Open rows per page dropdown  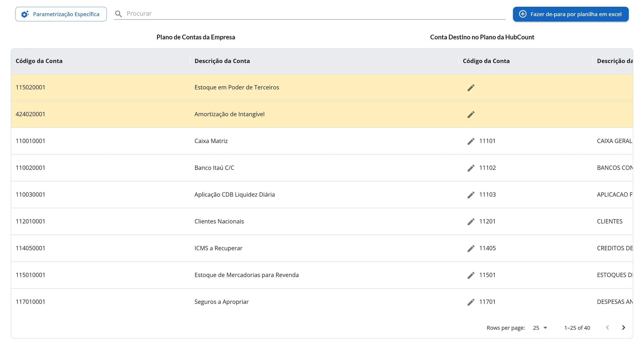click(540, 328)
